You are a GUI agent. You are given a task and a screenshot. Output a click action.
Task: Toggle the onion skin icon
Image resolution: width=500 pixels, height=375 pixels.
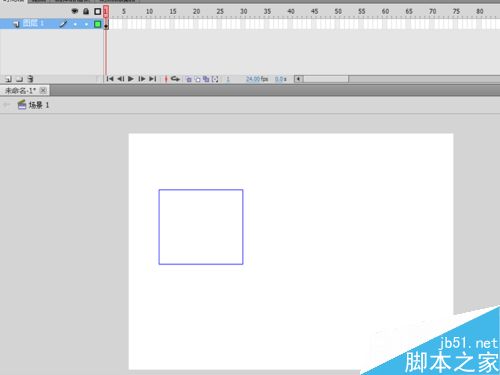coord(189,79)
